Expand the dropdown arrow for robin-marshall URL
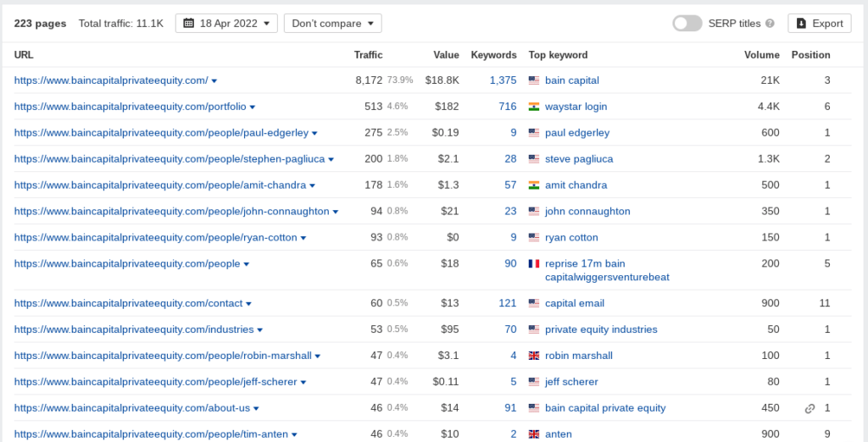 318,356
